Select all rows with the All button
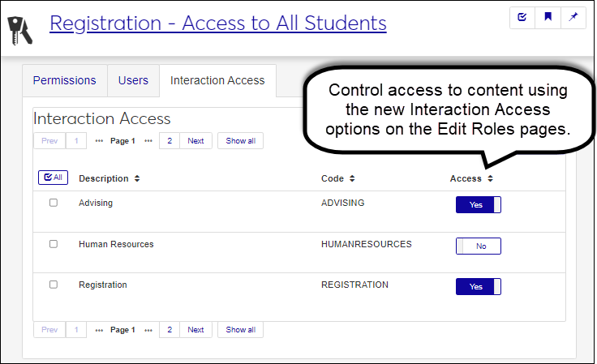The width and height of the screenshot is (597, 364). (x=54, y=178)
